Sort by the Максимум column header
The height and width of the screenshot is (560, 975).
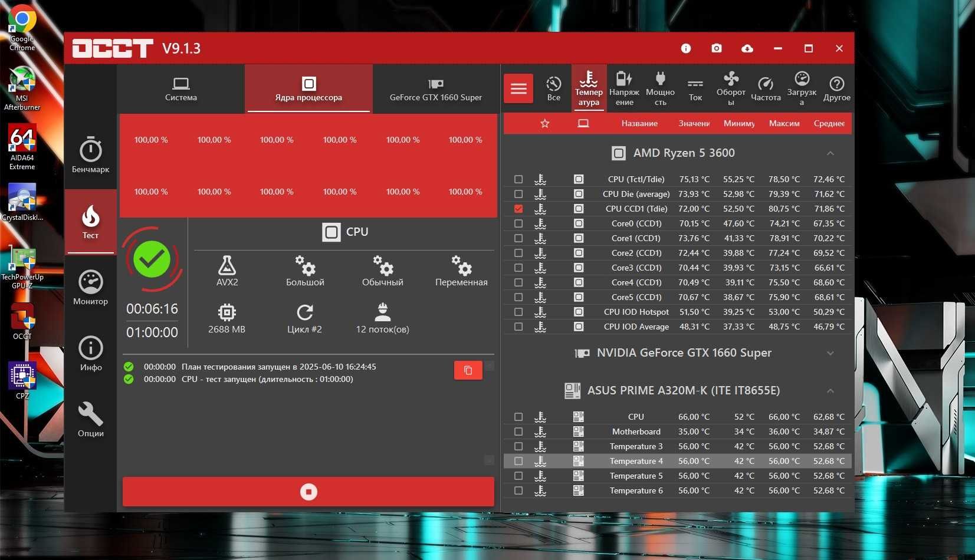coord(784,123)
